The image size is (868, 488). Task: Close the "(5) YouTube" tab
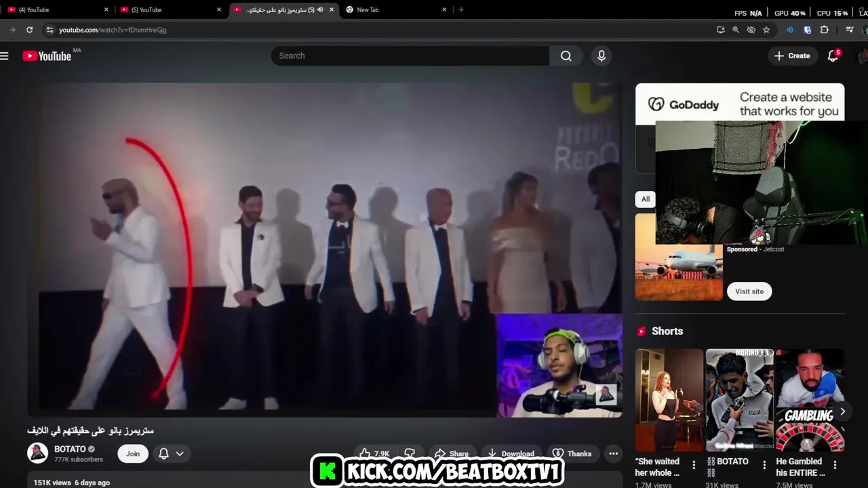(x=219, y=9)
